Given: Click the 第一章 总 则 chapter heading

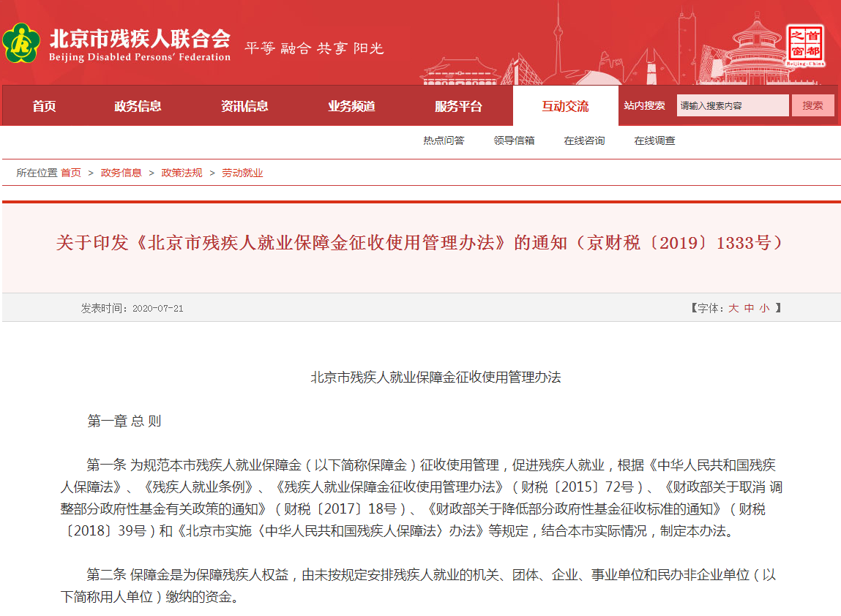Looking at the screenshot, I should (124, 421).
